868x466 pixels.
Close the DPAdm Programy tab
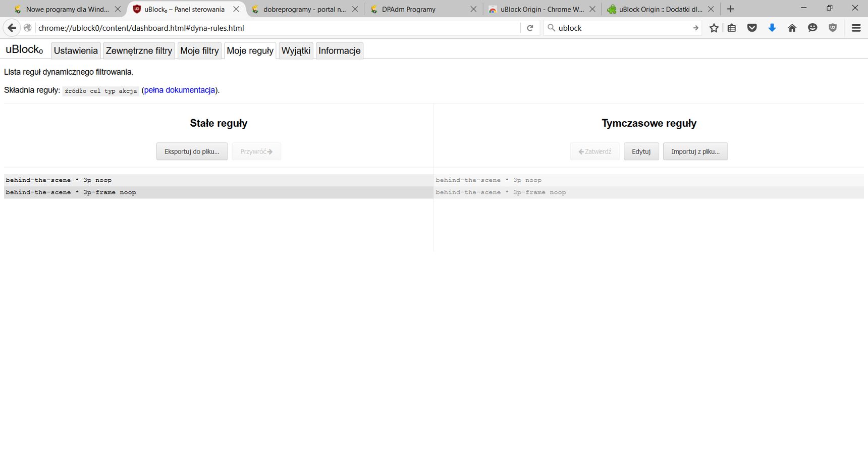pos(473,9)
